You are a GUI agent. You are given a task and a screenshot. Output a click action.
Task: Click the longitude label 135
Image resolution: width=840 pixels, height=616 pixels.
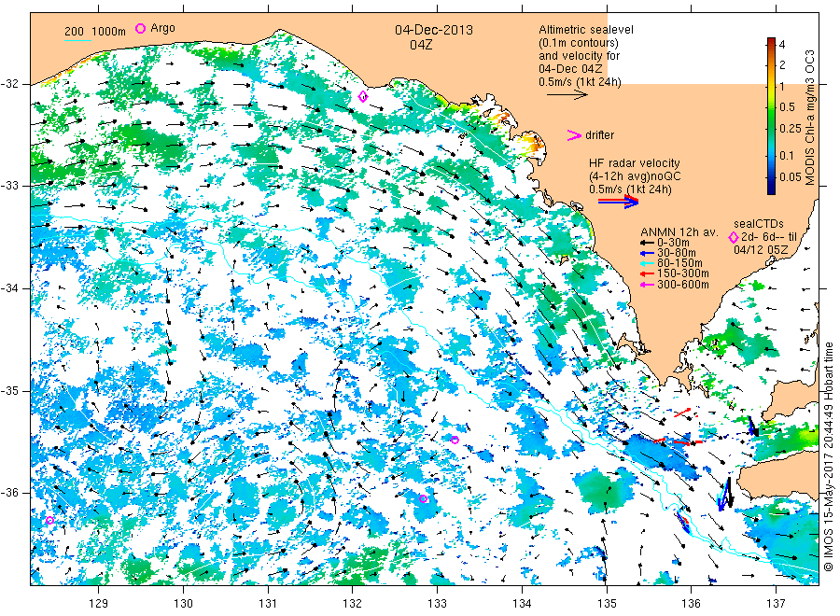[607, 604]
